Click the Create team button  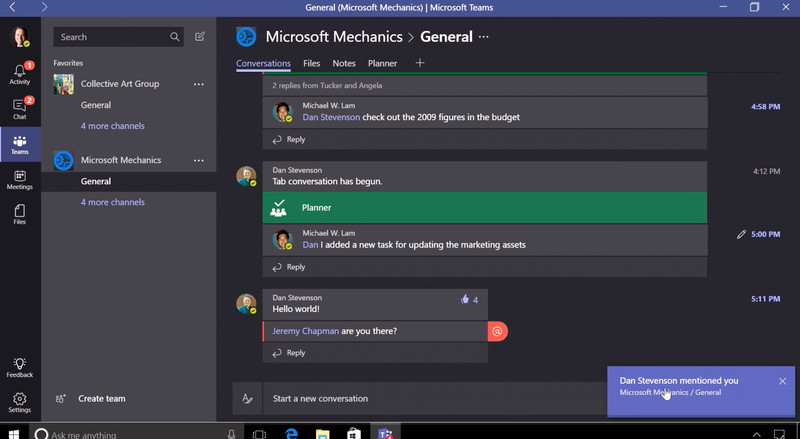102,399
